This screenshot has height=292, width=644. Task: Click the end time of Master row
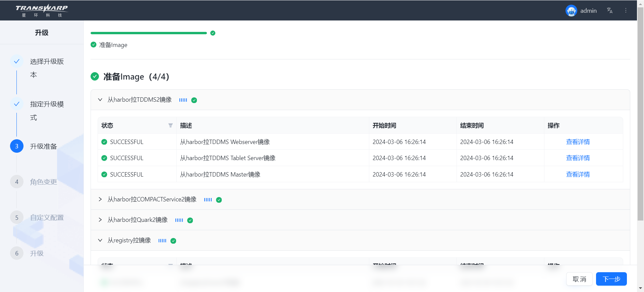click(487, 174)
